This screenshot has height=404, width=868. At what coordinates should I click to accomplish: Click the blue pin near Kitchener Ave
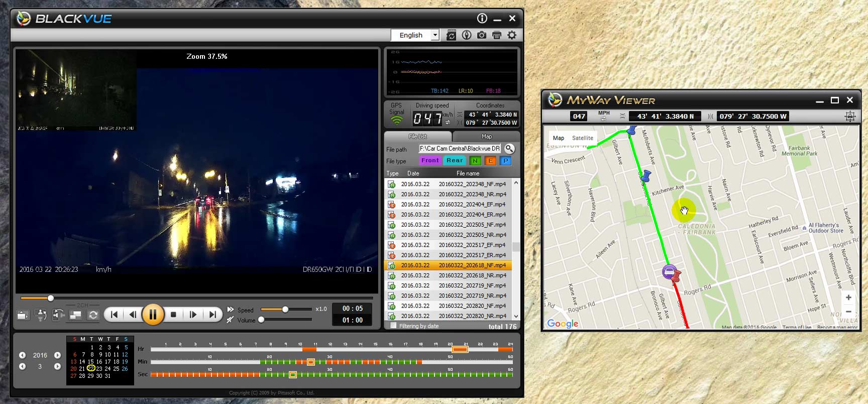click(x=646, y=176)
